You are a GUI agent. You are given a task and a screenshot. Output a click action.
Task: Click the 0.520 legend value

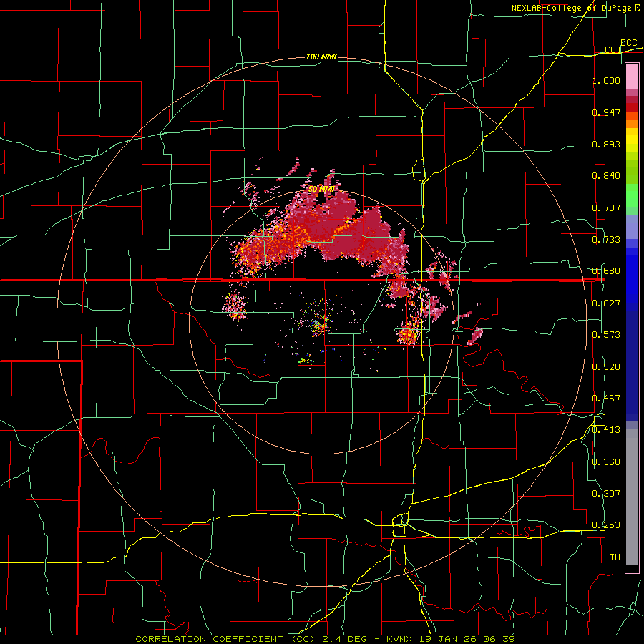pos(606,367)
